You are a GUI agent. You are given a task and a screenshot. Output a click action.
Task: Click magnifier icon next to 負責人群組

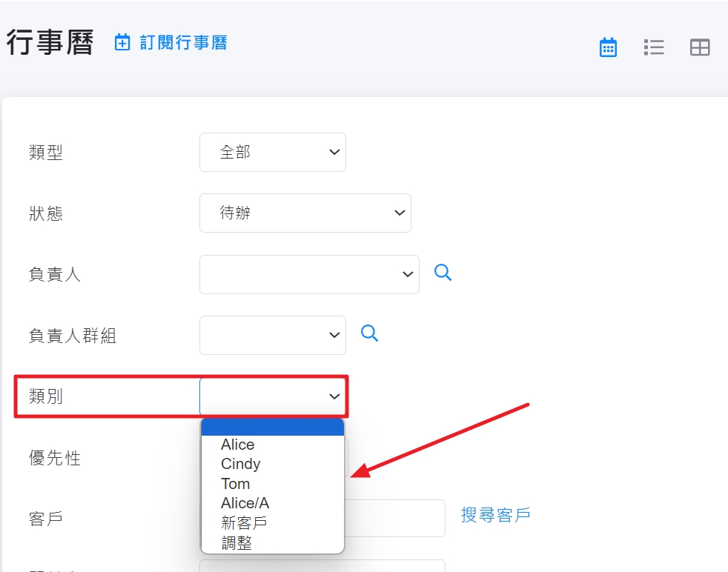(x=369, y=333)
